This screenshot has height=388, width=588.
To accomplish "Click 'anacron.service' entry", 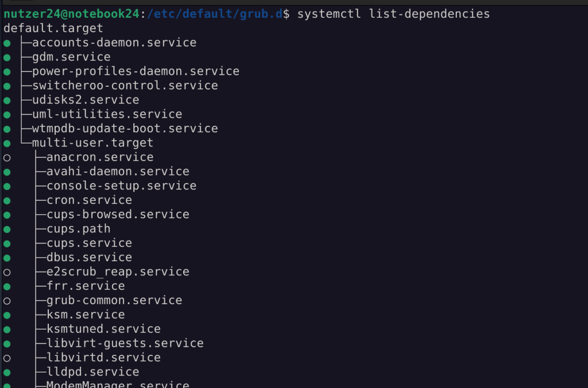I will (x=100, y=157).
